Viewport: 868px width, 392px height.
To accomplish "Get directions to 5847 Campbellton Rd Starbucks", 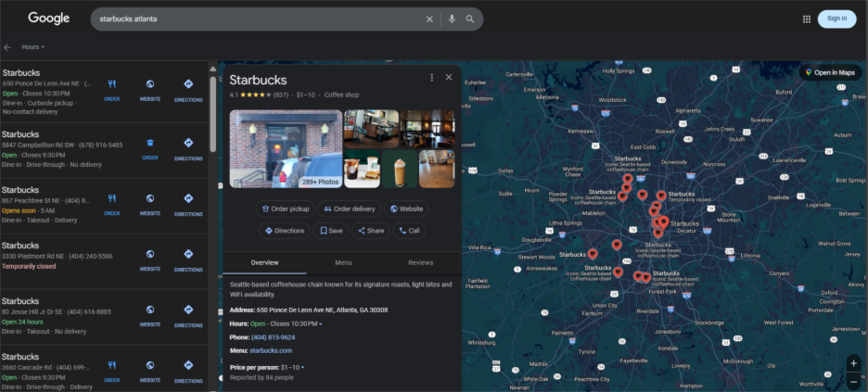I will [x=188, y=148].
